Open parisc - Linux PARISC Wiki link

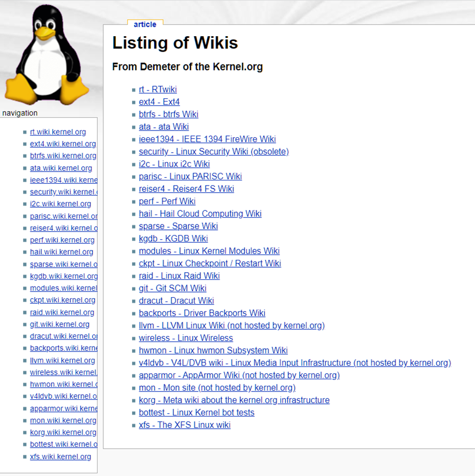(190, 177)
